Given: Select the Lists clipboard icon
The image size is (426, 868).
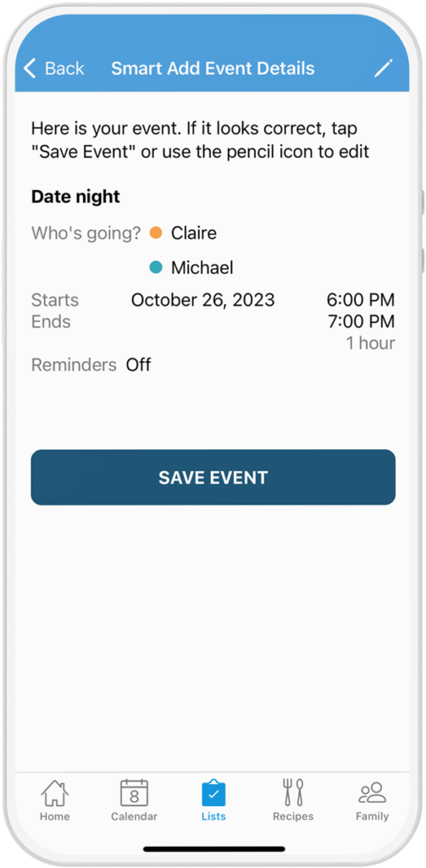Looking at the screenshot, I should (x=213, y=793).
